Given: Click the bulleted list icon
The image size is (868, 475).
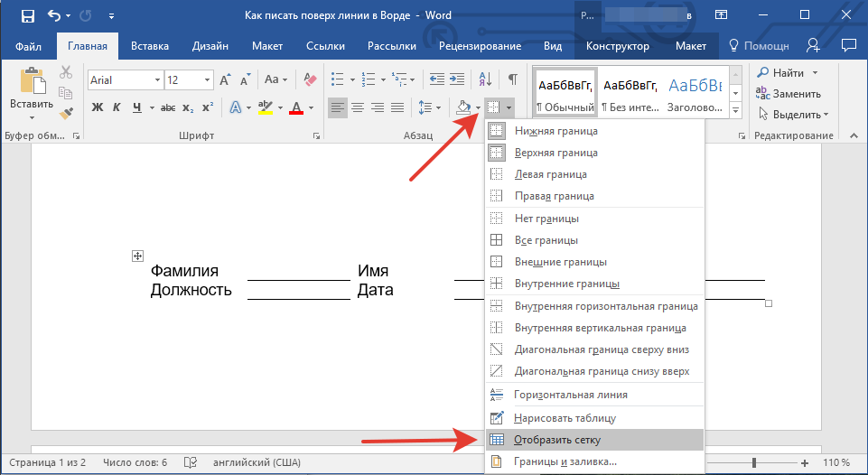Looking at the screenshot, I should click(x=337, y=79).
